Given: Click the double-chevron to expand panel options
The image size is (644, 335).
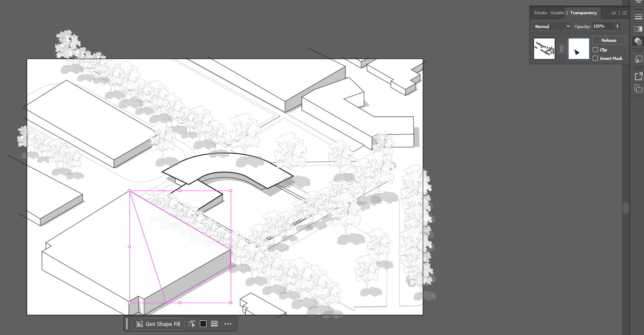Looking at the screenshot, I should point(614,13).
